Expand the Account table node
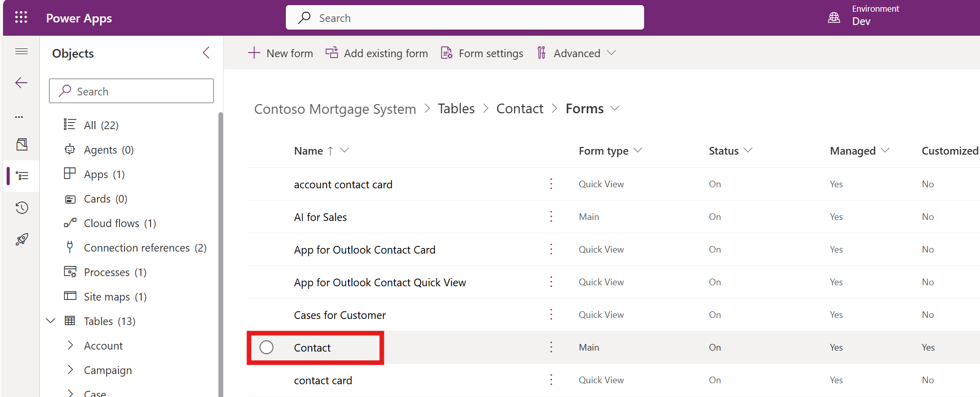980x397 pixels. click(70, 345)
